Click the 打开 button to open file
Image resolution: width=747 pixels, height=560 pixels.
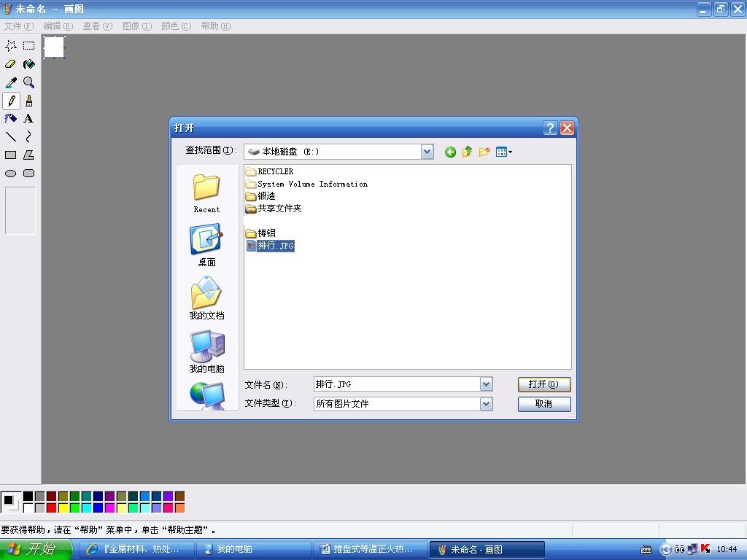[x=543, y=384]
